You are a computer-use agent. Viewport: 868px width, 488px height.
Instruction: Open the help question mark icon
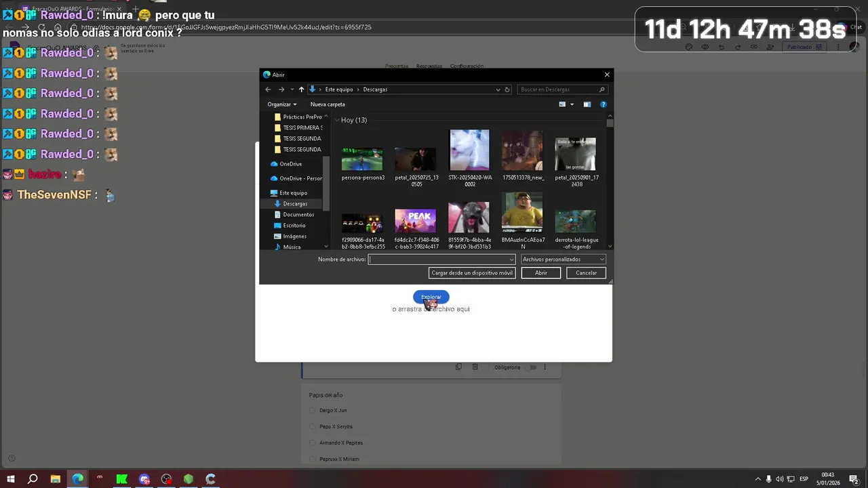(x=603, y=104)
